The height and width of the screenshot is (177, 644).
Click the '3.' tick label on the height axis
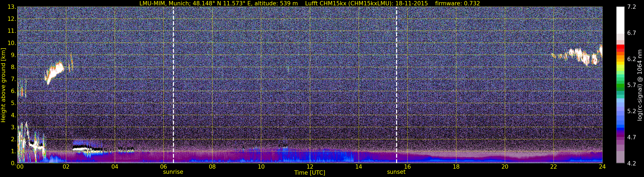pyautogui.click(x=13, y=127)
